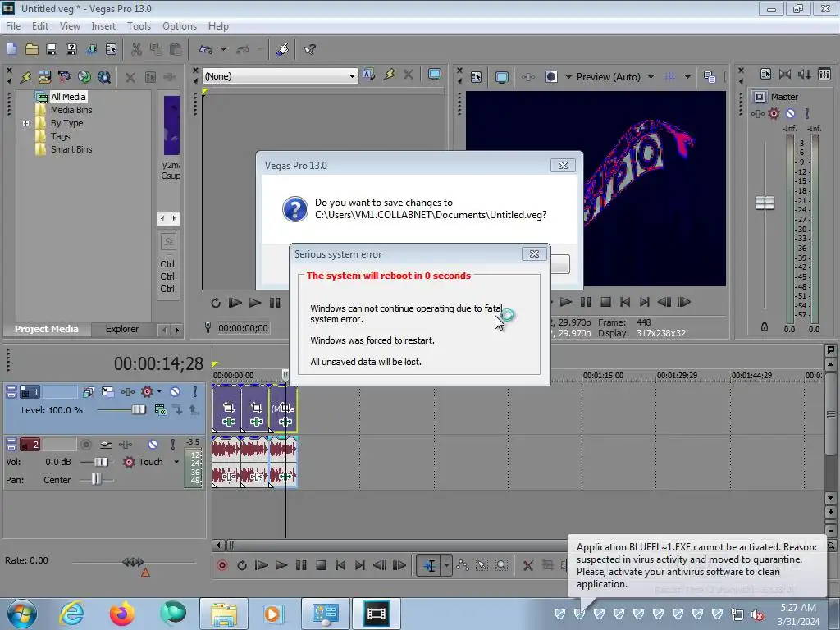
Task: Toggle Dim Output icon in Master panel
Action: click(x=805, y=74)
